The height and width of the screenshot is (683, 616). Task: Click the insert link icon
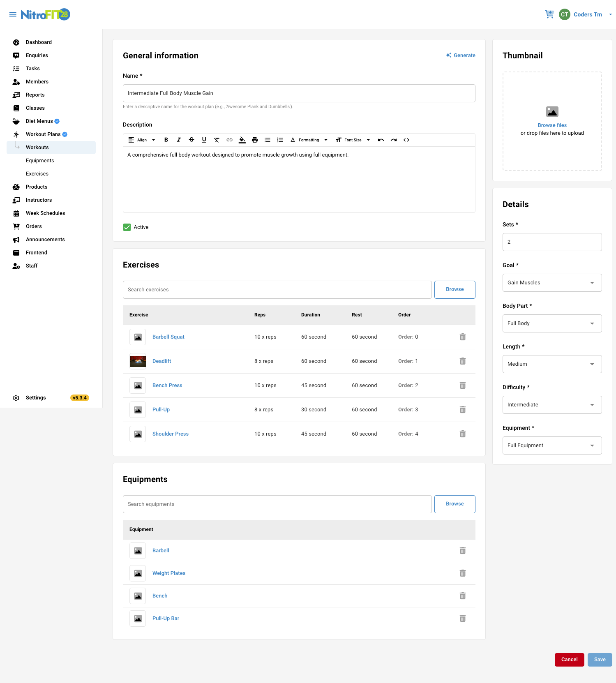229,140
